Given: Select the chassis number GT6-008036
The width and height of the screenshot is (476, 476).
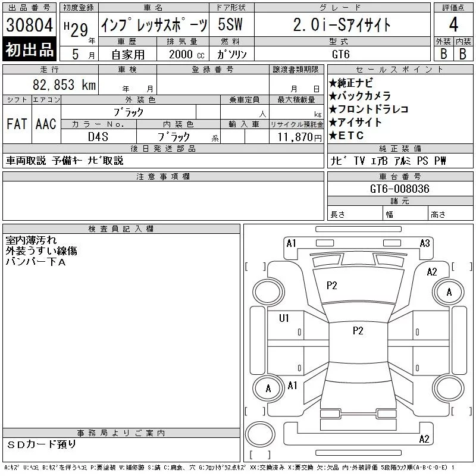Looking at the screenshot, I should tap(400, 189).
